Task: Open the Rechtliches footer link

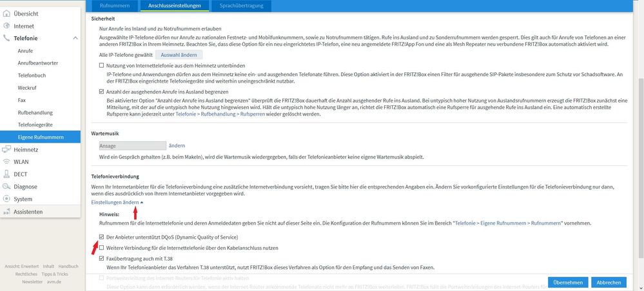Action: 26,274
